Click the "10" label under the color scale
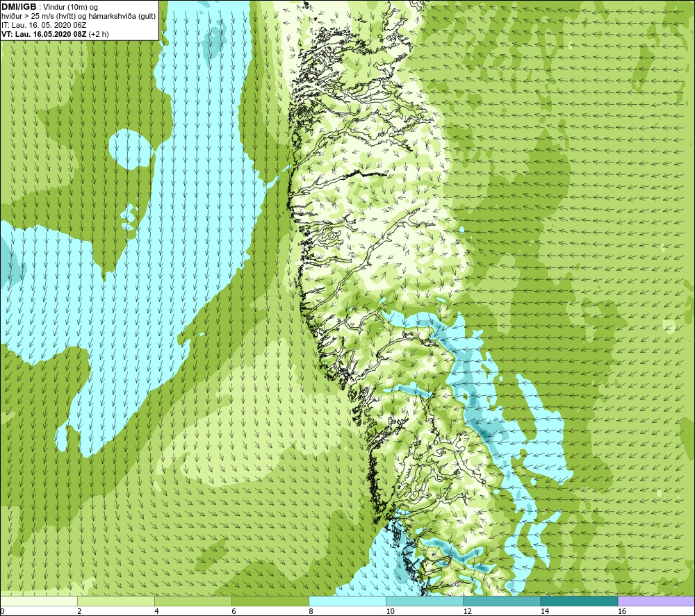695x616 pixels. 390,612
